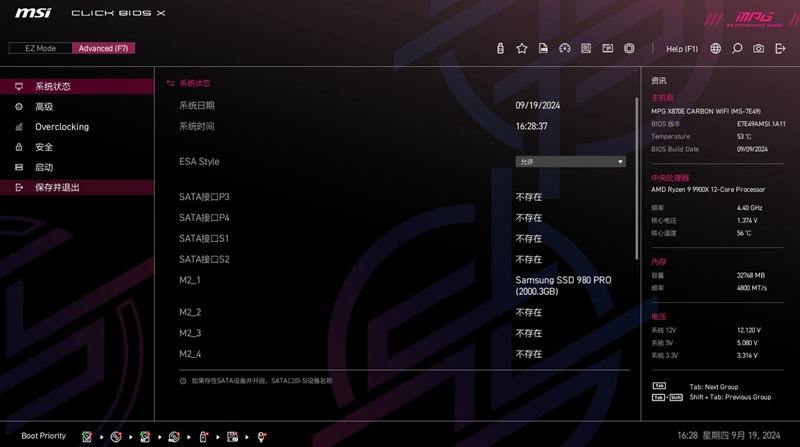Image resolution: width=800 pixels, height=447 pixels.
Task: Click the AMD Ryzen 9 9900X processor name
Action: click(708, 189)
